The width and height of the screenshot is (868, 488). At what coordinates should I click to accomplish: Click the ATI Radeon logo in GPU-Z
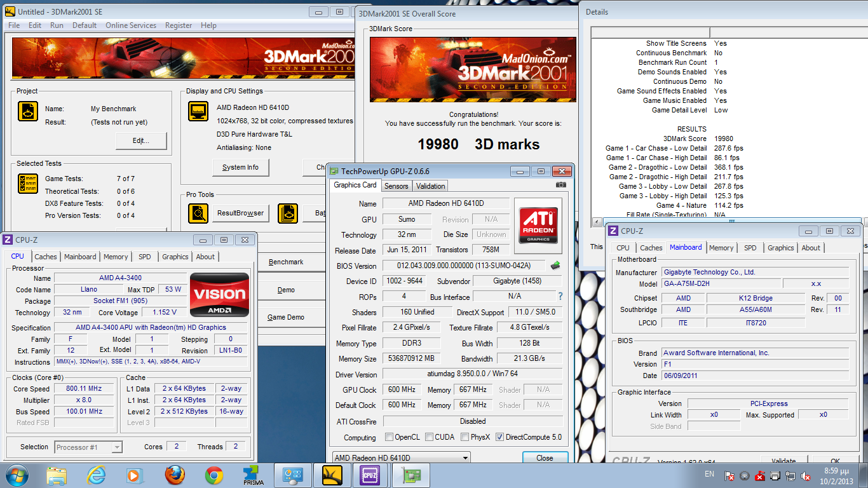point(539,225)
